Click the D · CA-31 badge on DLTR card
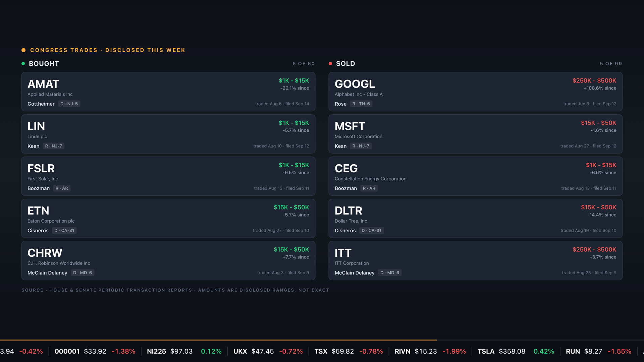 [x=372, y=231]
